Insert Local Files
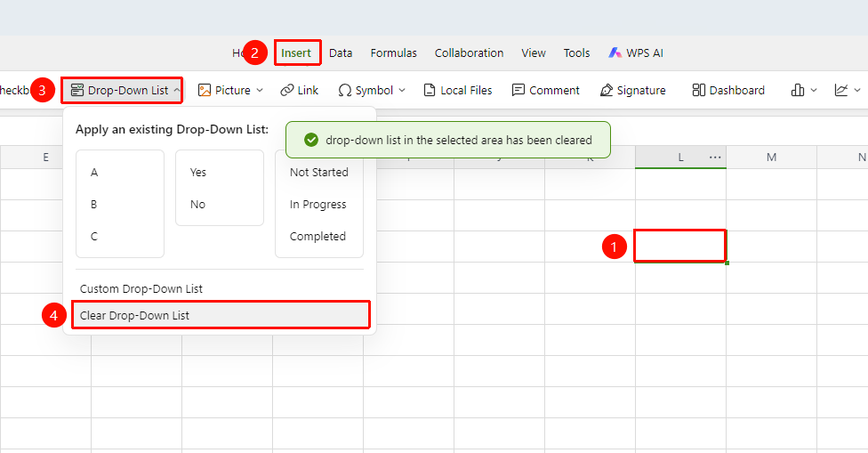 coord(458,90)
